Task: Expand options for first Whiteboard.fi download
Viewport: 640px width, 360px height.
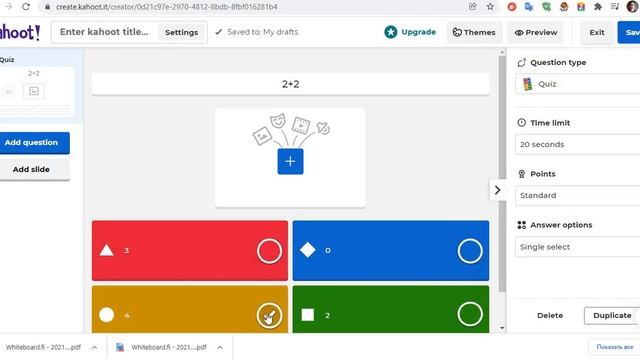Action: coord(94,347)
